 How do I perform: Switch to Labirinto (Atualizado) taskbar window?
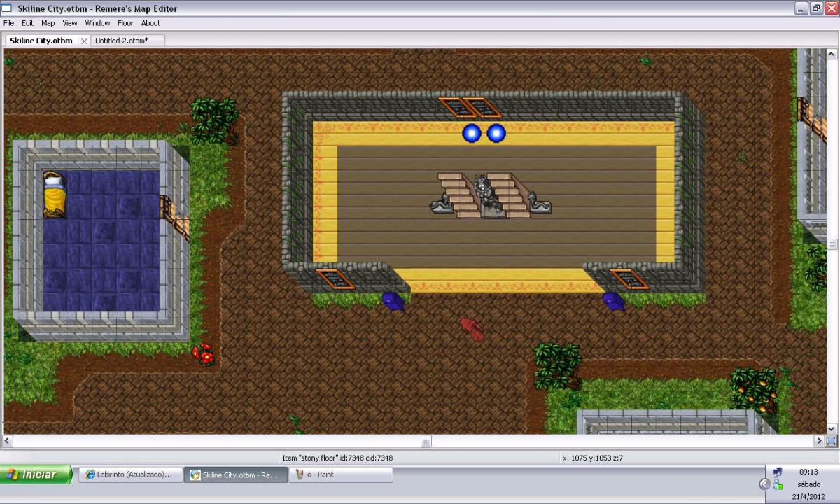[x=129, y=475]
